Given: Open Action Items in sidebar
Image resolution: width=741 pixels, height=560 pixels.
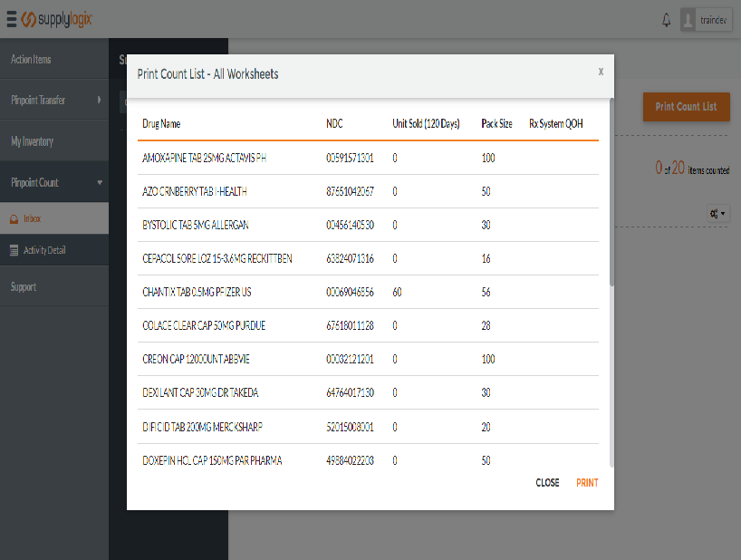Looking at the screenshot, I should 31,60.
